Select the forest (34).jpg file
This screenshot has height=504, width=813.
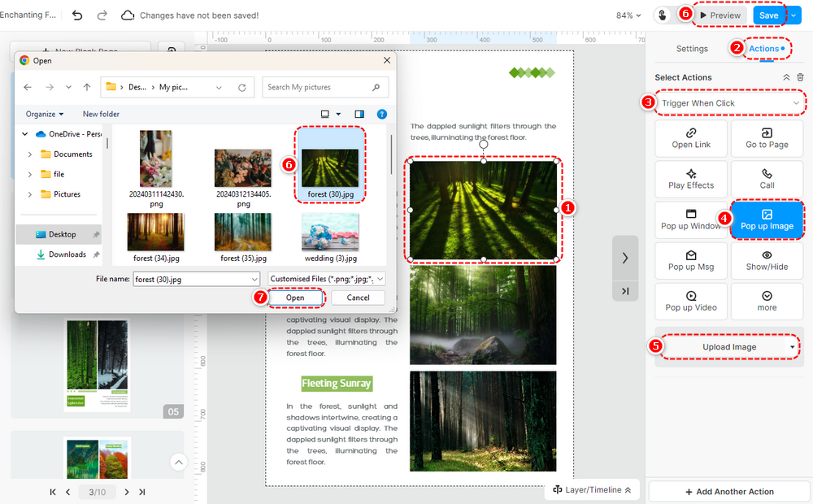pyautogui.click(x=156, y=237)
